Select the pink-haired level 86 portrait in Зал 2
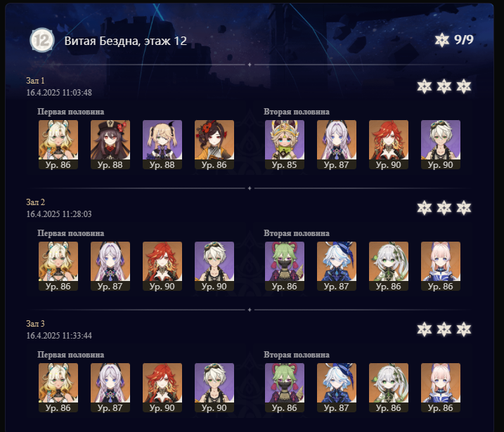This screenshot has width=504, height=432. tap(441, 266)
